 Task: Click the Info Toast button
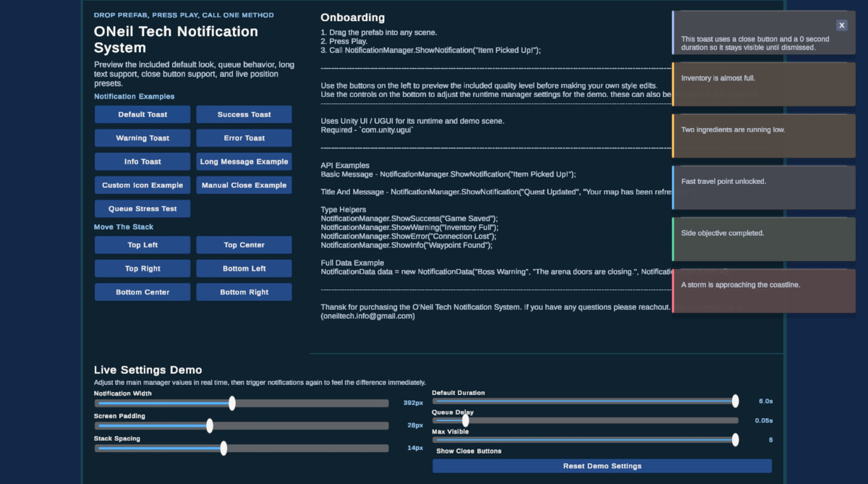coord(142,161)
